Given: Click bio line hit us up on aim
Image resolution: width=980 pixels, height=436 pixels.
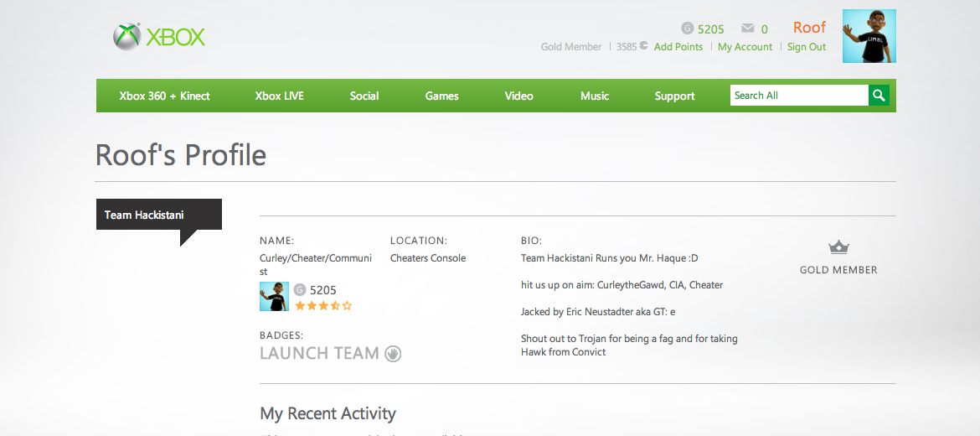Looking at the screenshot, I should [x=622, y=284].
